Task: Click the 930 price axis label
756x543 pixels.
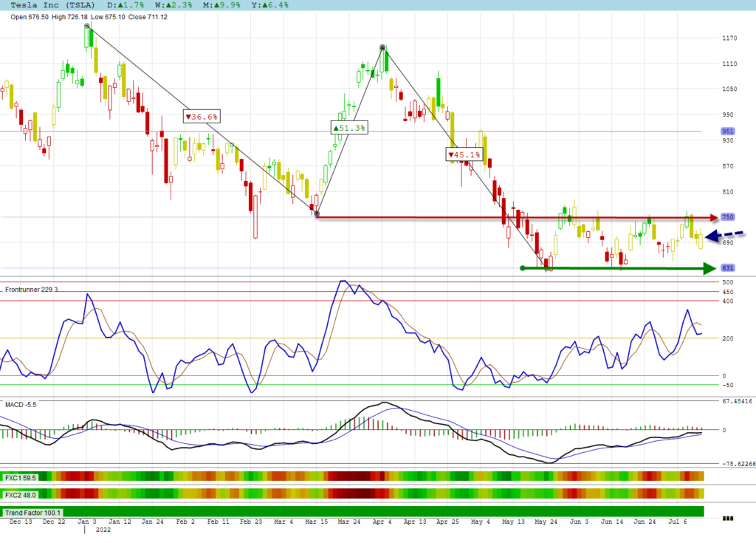Action: click(728, 140)
